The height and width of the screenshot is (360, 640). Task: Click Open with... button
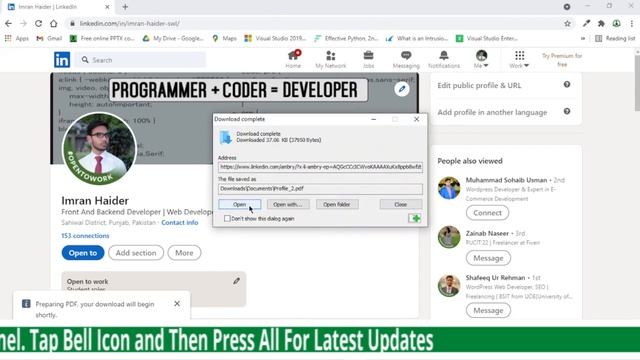point(288,204)
